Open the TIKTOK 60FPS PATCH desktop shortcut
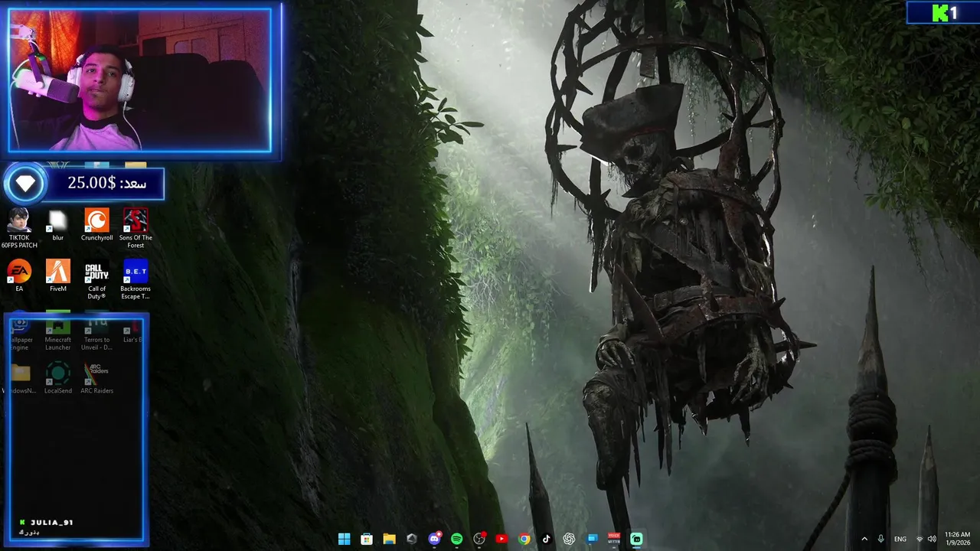The image size is (980, 551). coord(19,228)
